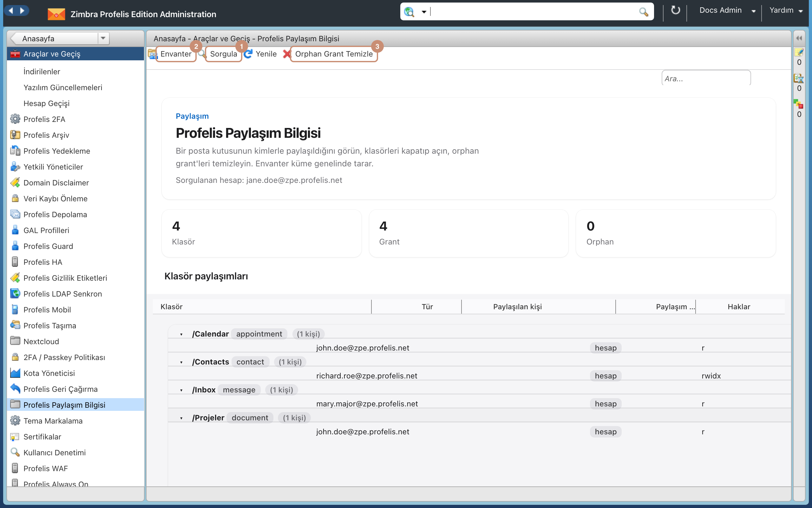Click the Zimbra envelope logo icon
Image resolution: width=812 pixels, height=508 pixels.
56,14
